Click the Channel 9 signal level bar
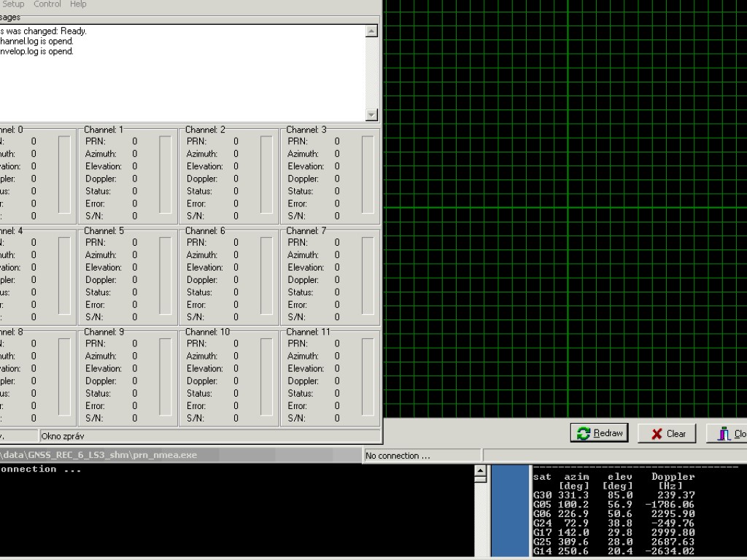Viewport: 747px width, 560px height. coord(166,377)
